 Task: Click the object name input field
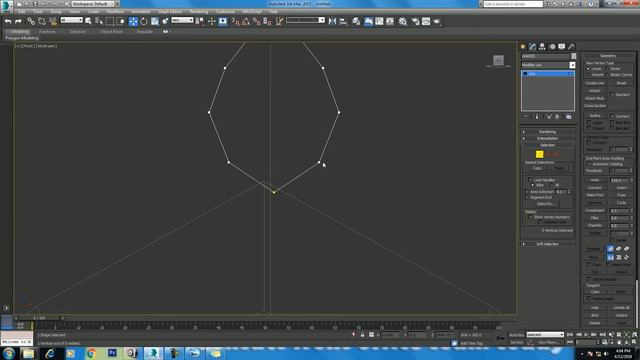(545, 56)
